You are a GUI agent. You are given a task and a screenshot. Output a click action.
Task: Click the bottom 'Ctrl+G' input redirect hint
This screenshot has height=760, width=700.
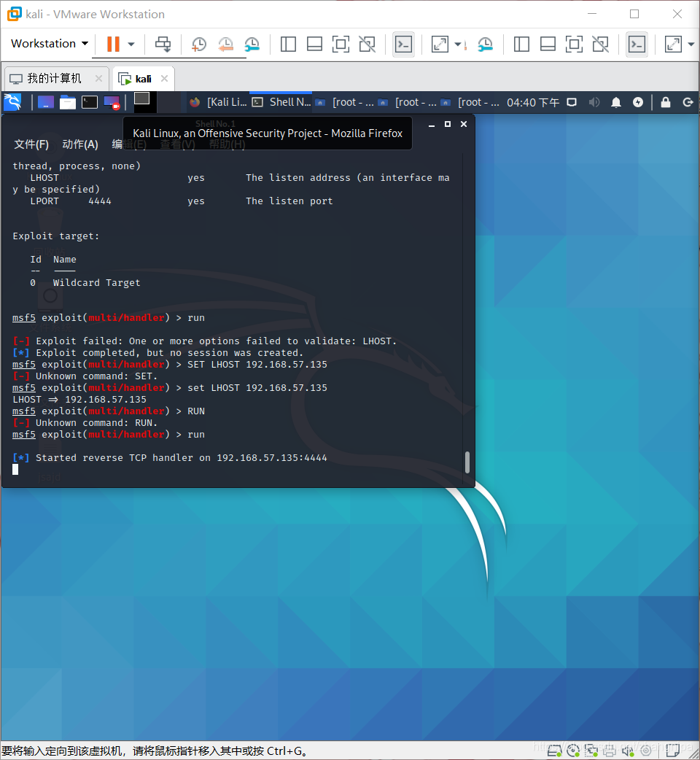(x=155, y=751)
